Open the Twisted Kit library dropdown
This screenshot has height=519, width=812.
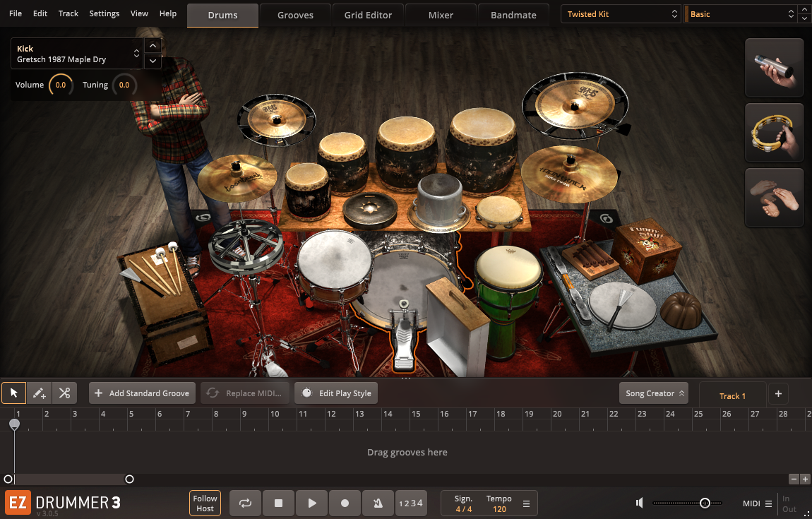(x=621, y=14)
